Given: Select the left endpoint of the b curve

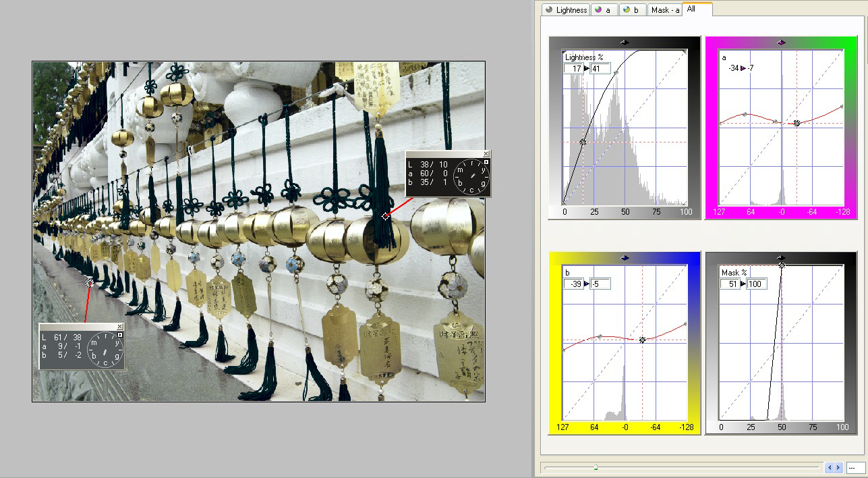Looking at the screenshot, I should point(564,350).
